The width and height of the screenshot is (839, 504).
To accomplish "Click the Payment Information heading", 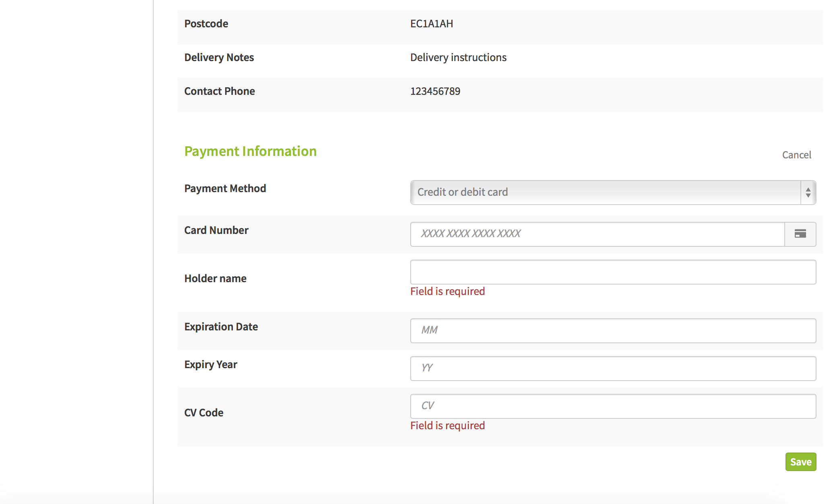I will (x=250, y=151).
